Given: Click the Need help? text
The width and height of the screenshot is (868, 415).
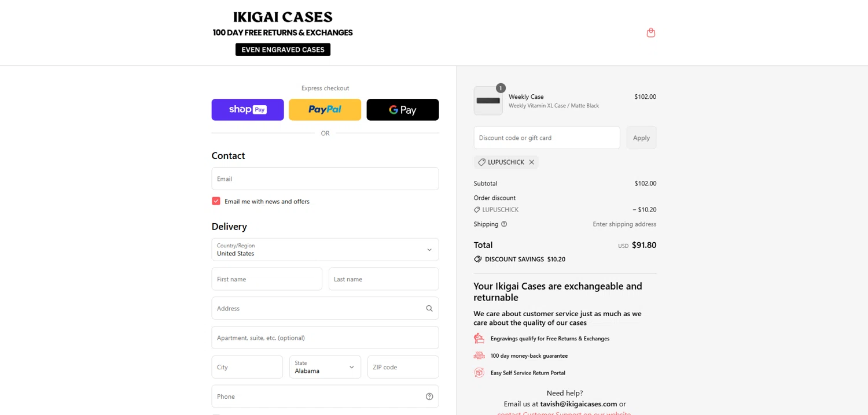Looking at the screenshot, I should [565, 393].
